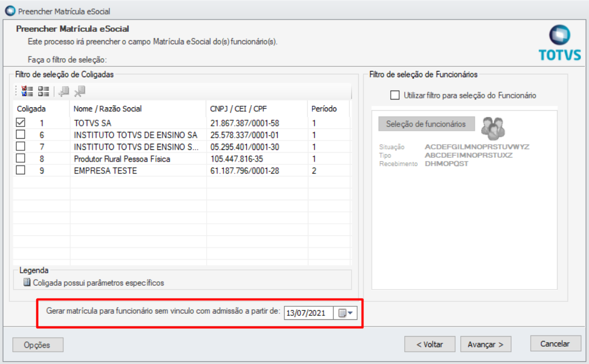Select the TOTVS SA name cell
589x364 pixels.
click(x=138, y=123)
